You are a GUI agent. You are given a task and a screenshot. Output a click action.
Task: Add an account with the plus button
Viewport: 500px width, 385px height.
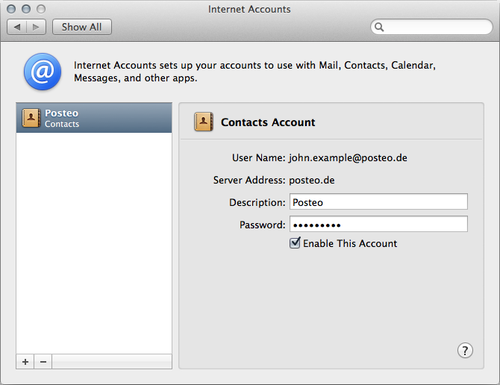pos(25,362)
